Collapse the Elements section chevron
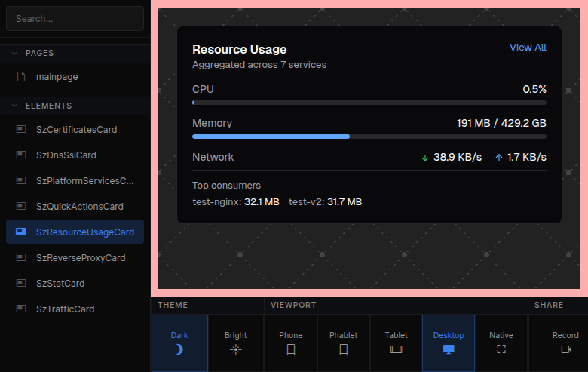Image resolution: width=588 pixels, height=372 pixels. [x=14, y=106]
